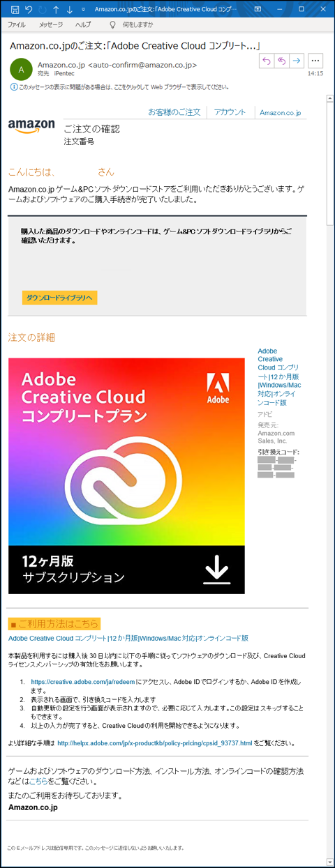Click the ダウンロードライブラリへ button
Screen dimensions: 335x868
59,298
